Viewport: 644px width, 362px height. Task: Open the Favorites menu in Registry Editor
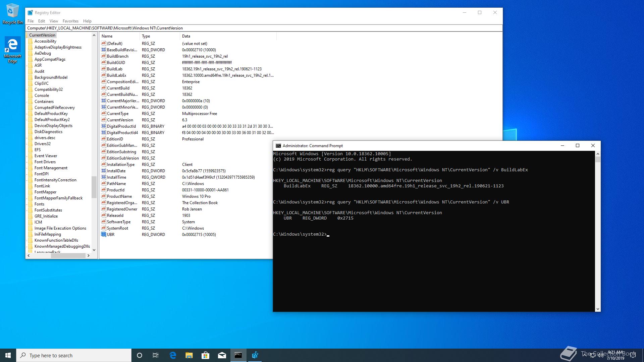(70, 21)
